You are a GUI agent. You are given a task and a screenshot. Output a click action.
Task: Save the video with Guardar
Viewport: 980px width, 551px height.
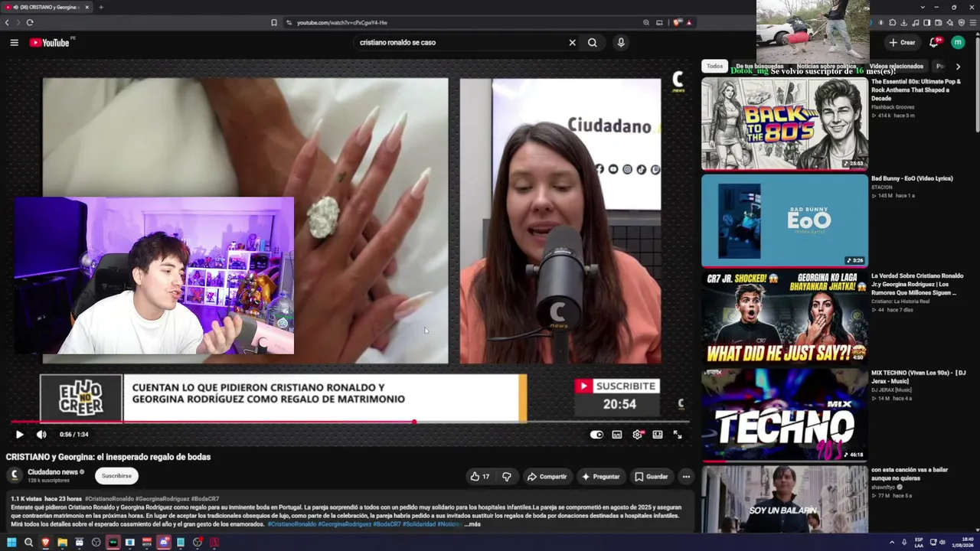click(652, 477)
